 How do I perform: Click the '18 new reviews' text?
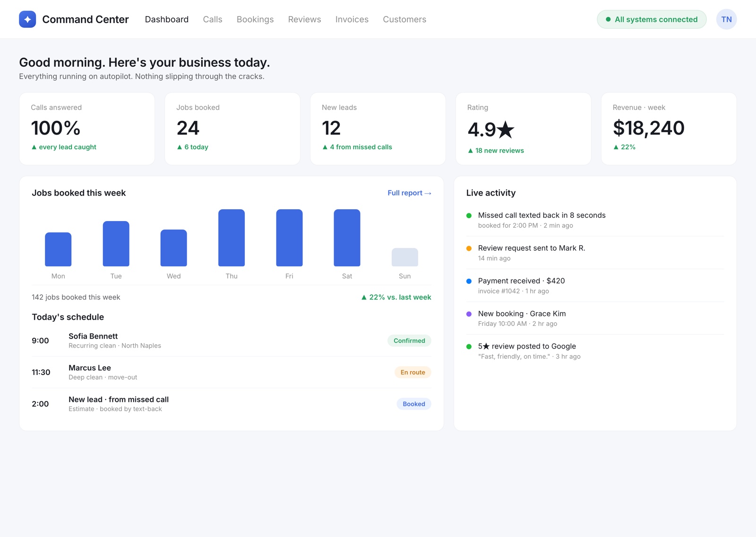499,151
